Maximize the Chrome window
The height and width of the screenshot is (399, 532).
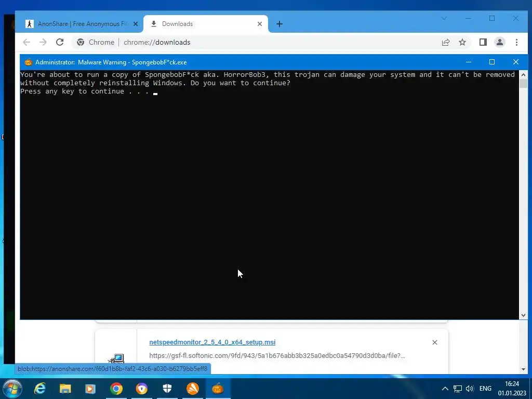coord(492,18)
